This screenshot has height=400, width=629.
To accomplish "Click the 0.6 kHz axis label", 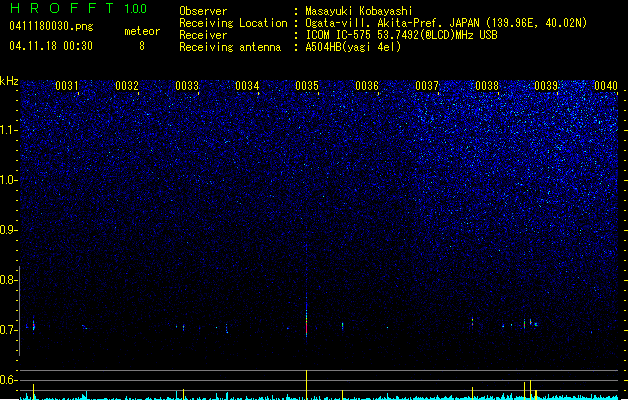I will (x=9, y=380).
